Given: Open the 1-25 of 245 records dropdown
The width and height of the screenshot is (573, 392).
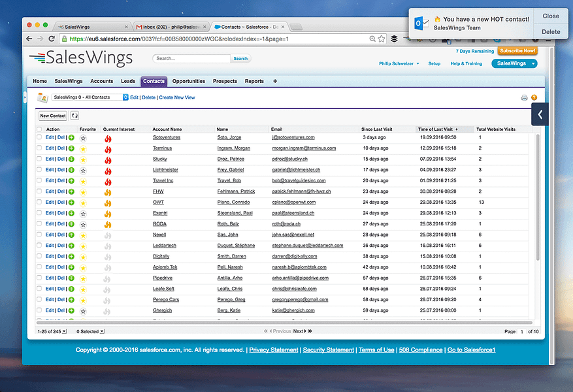Looking at the screenshot, I should [52, 331].
